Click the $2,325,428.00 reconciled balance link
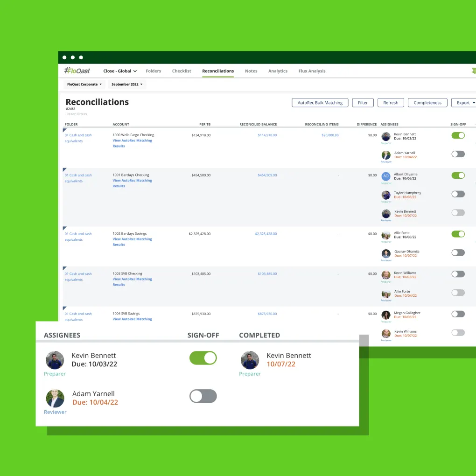 coord(266,234)
